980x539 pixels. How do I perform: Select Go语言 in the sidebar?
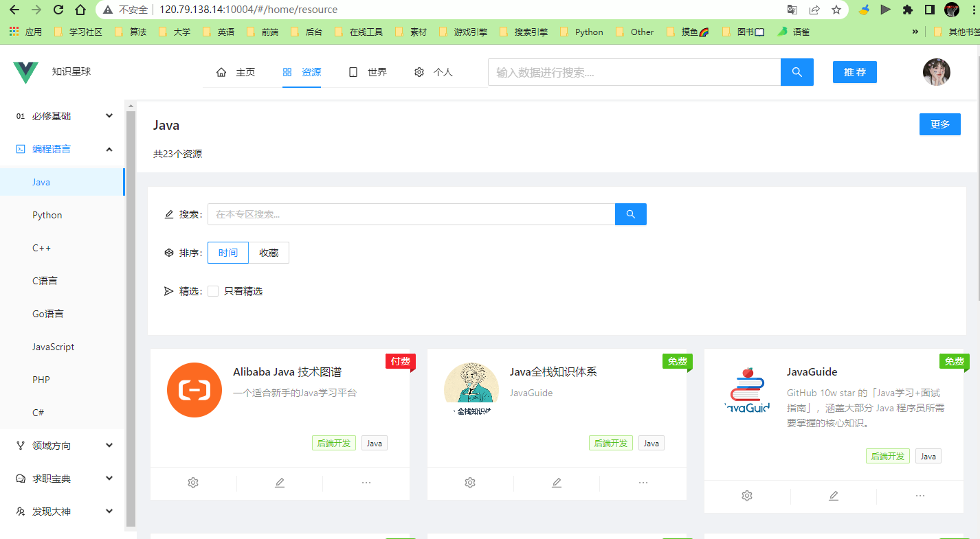63,314
